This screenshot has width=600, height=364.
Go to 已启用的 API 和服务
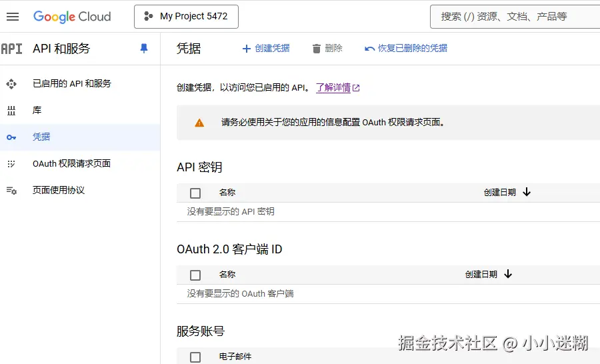[72, 83]
